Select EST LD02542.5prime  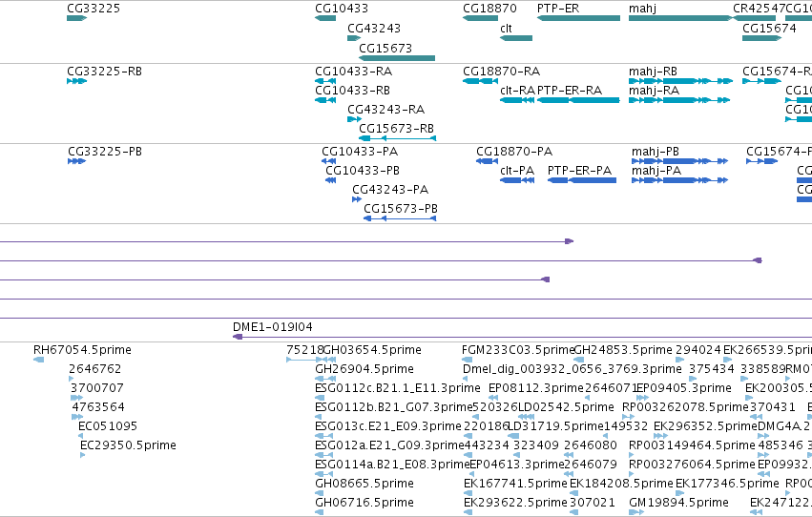[566, 407]
